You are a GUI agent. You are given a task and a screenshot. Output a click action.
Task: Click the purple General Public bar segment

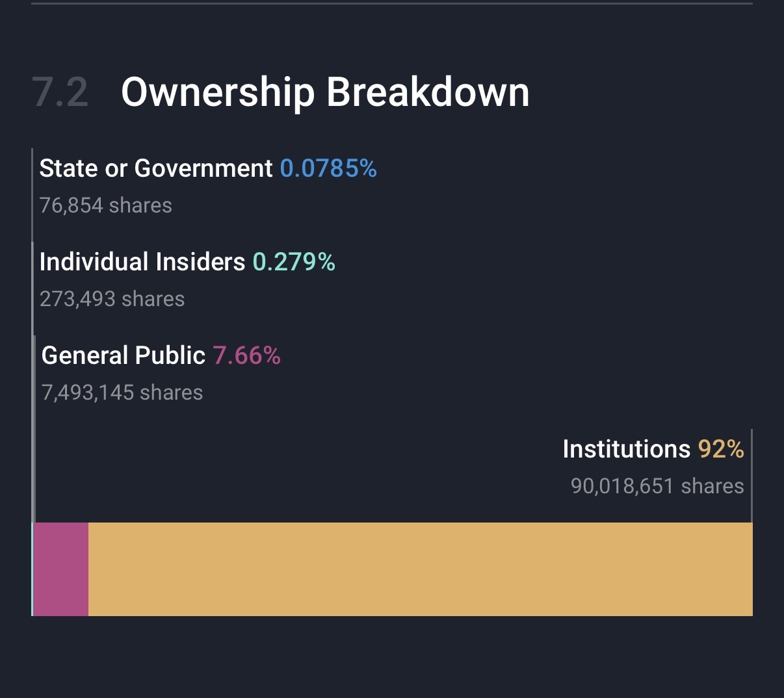(x=61, y=569)
